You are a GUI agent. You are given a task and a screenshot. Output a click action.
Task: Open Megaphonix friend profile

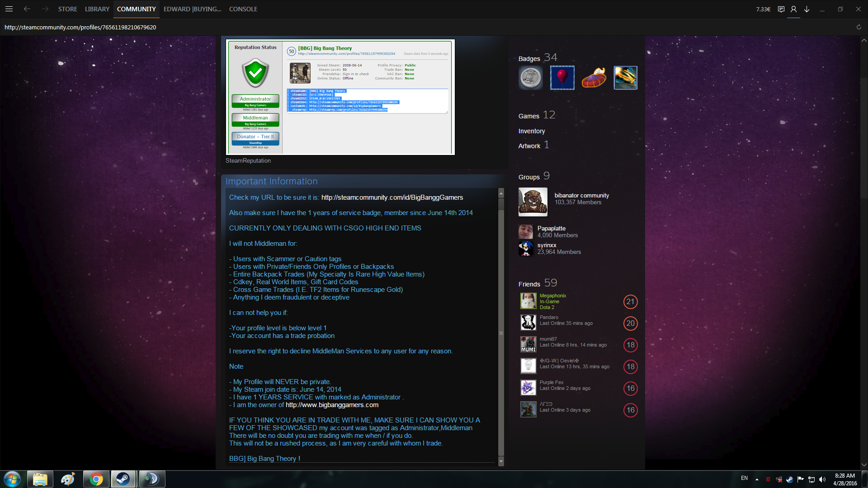[552, 296]
